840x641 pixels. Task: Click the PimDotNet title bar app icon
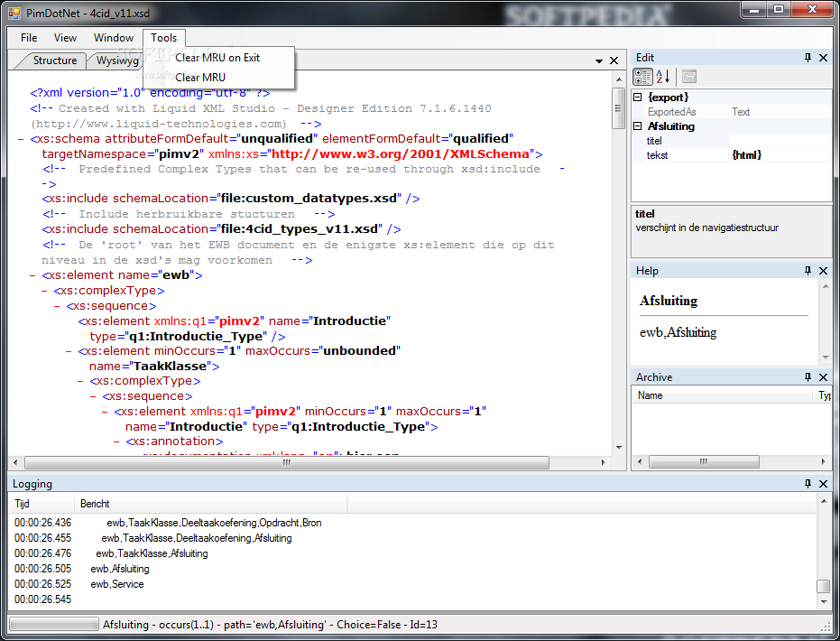coord(14,13)
